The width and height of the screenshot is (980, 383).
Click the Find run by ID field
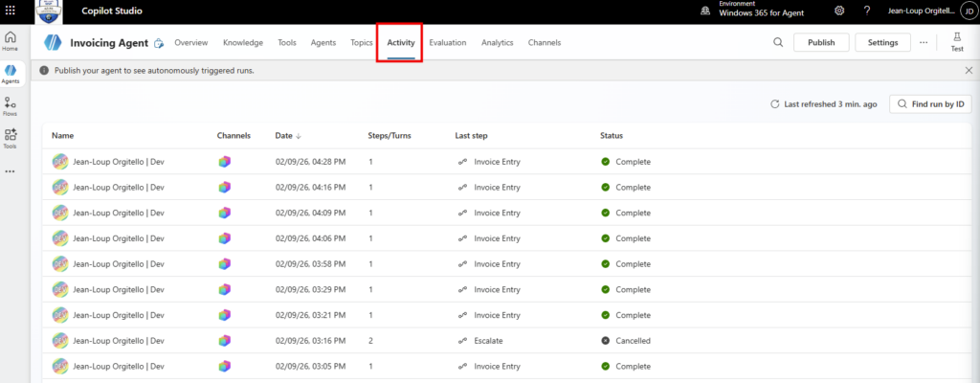(x=929, y=104)
